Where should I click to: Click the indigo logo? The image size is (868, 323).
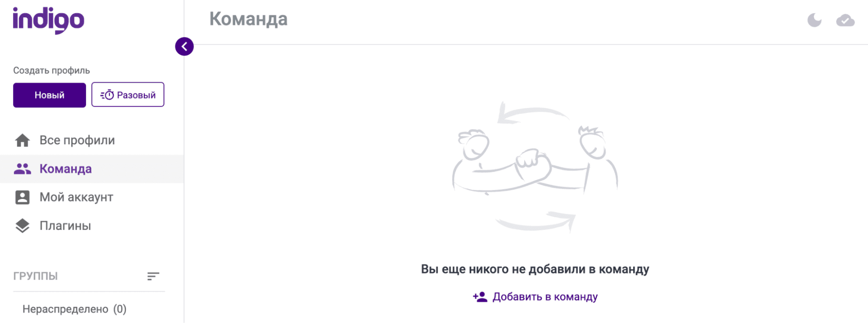[48, 20]
